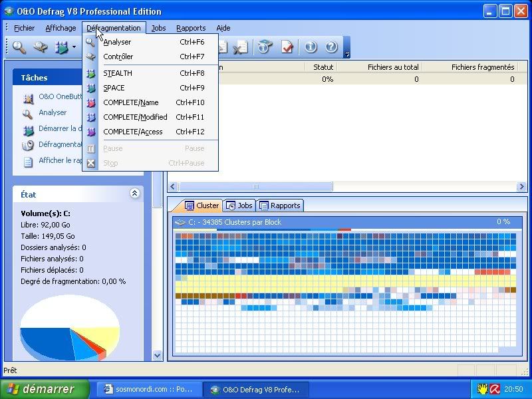Click the C: drive cluster map header
The width and height of the screenshot is (532, 399).
click(x=347, y=222)
